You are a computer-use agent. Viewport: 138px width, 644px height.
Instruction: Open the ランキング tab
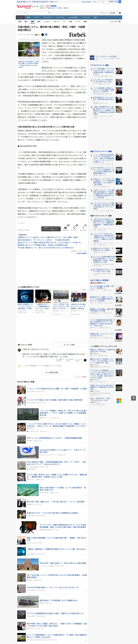pos(86,17)
